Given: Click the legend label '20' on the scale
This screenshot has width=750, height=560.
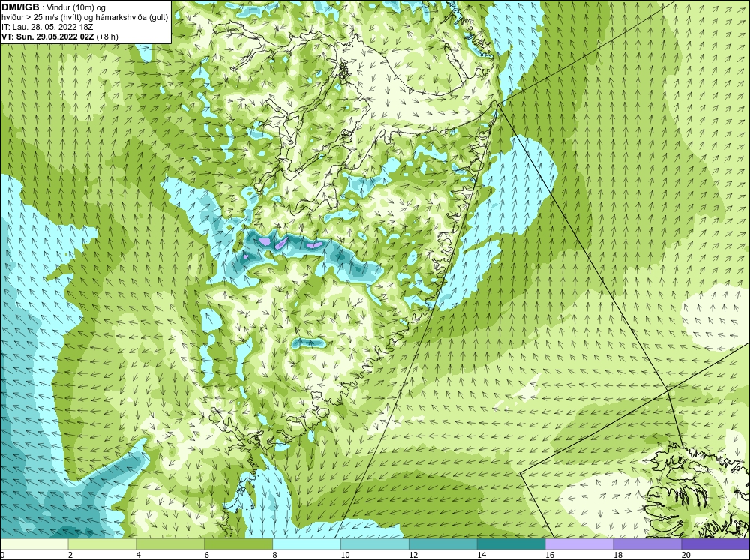Looking at the screenshot, I should coord(686,555).
